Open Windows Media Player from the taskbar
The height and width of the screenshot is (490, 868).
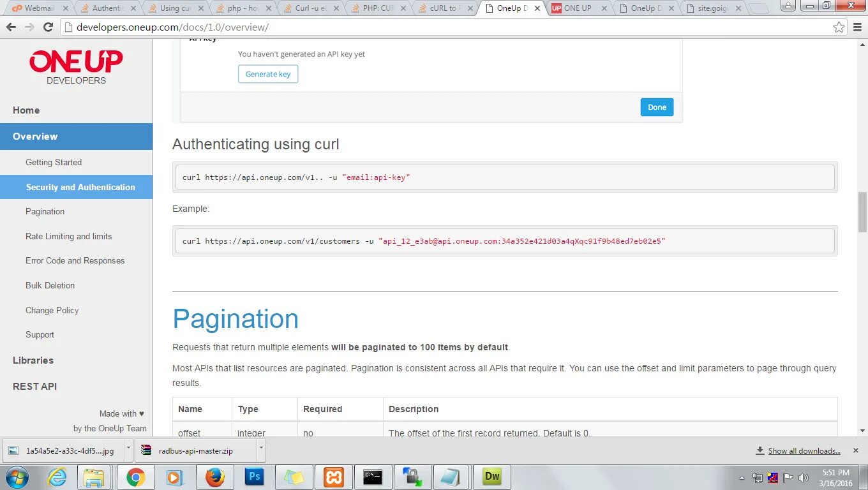[x=173, y=477]
